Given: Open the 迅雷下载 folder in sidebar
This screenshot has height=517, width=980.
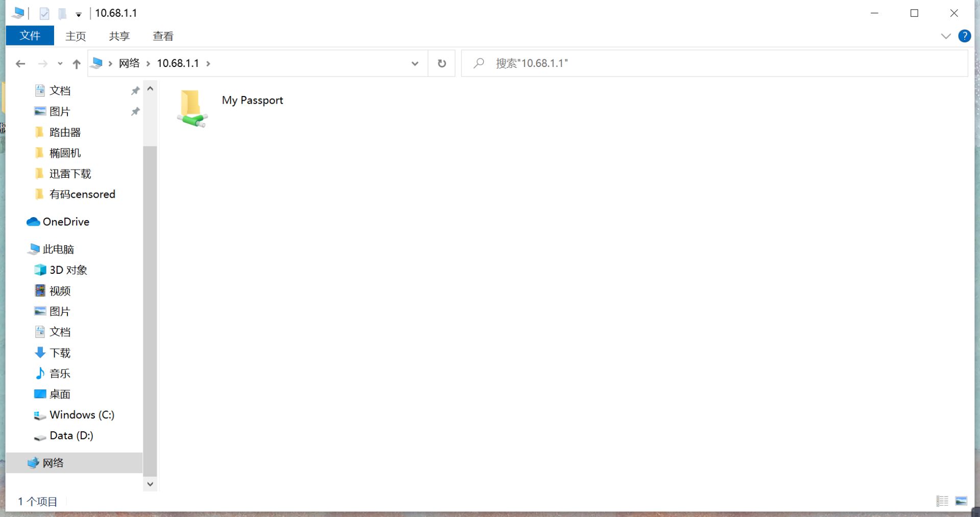Looking at the screenshot, I should tap(70, 174).
